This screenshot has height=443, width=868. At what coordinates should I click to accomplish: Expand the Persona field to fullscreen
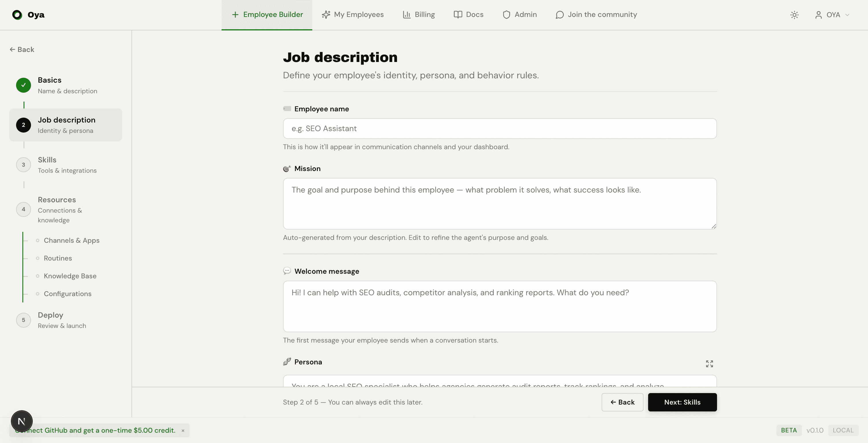pos(709,364)
